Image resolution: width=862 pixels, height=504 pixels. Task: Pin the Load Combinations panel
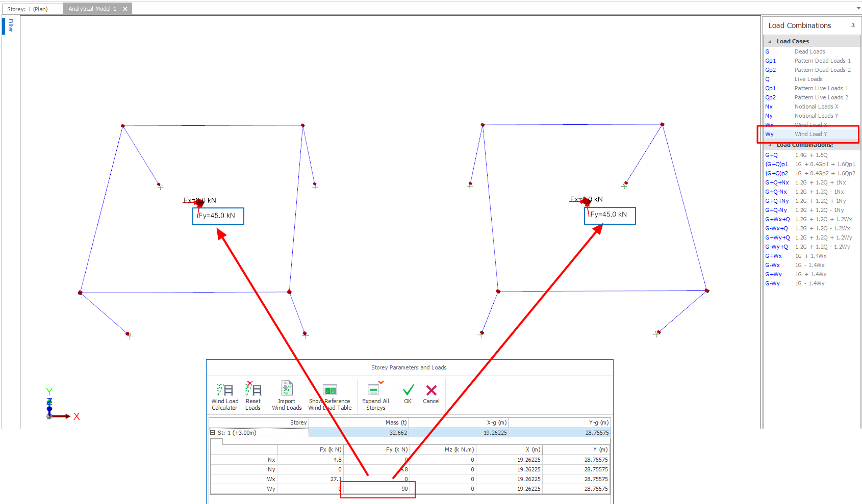point(852,25)
